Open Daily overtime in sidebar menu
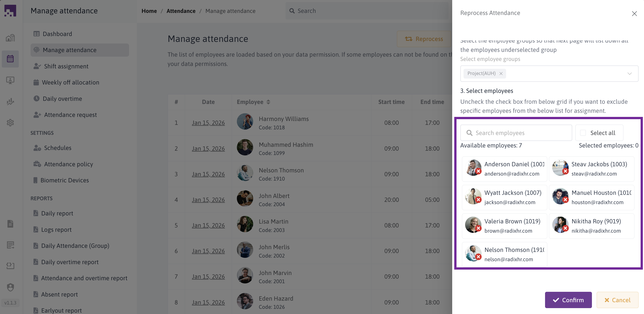Viewport: 644px width, 314px height. pos(62,99)
